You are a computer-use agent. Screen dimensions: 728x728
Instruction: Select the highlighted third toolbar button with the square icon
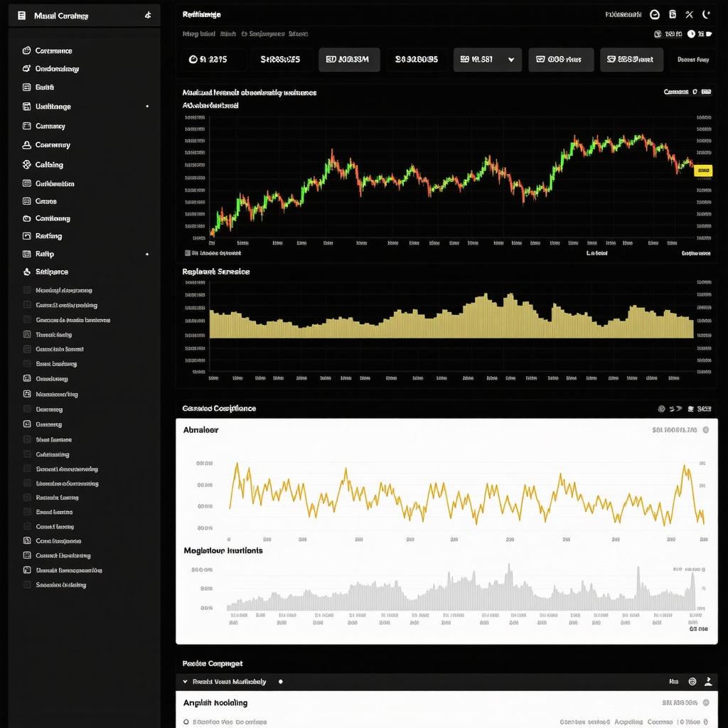(349, 60)
